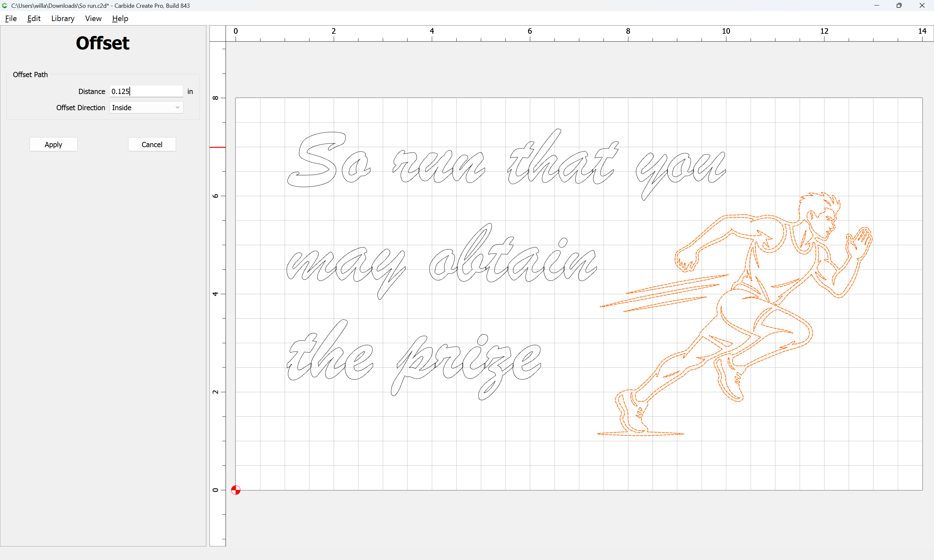Open the Help menu
Screen dimensions: 934x560
(x=120, y=18)
